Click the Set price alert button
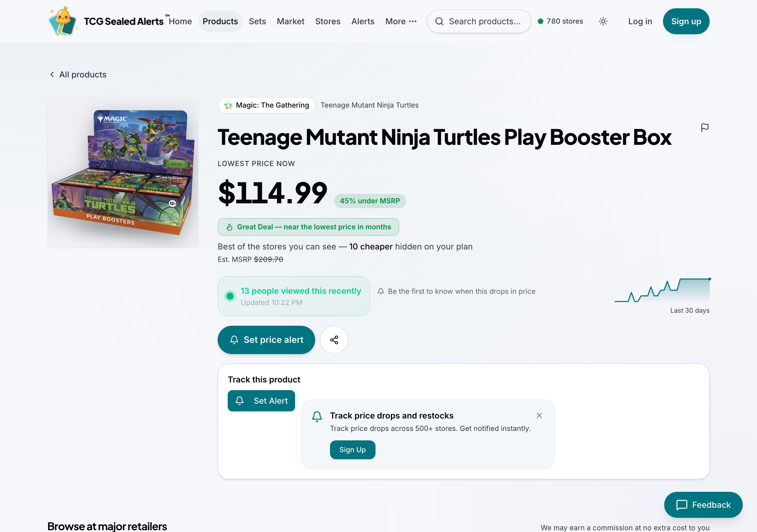Screen dimensions: 757x532 click(x=266, y=340)
